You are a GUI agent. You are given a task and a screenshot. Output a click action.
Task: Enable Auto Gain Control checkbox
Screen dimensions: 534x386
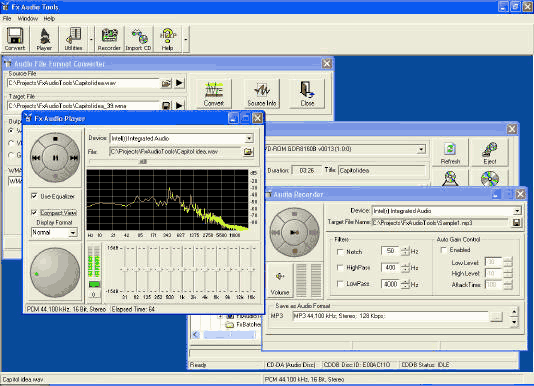(x=443, y=250)
